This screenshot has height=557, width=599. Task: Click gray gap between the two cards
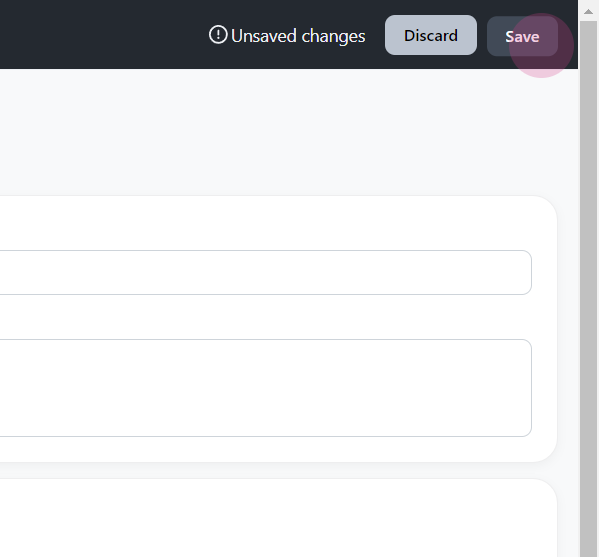277,471
